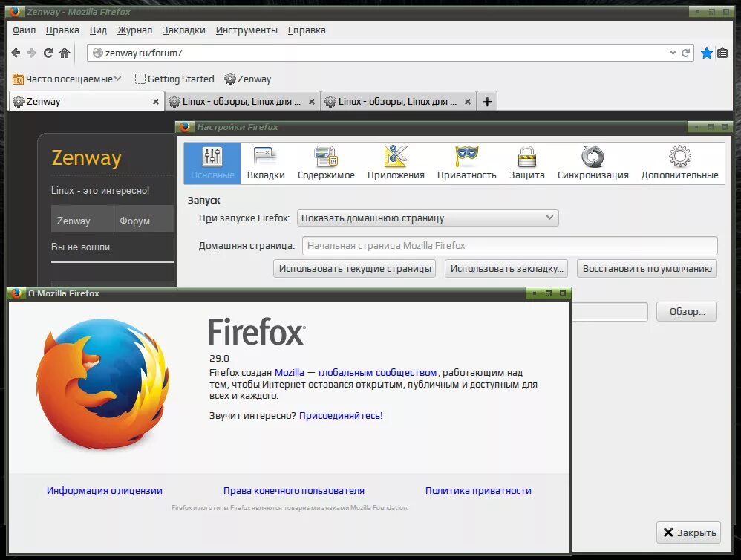Click the Zenway bookmark in bookmarks toolbar
Image resolution: width=741 pixels, height=560 pixels.
click(x=248, y=79)
